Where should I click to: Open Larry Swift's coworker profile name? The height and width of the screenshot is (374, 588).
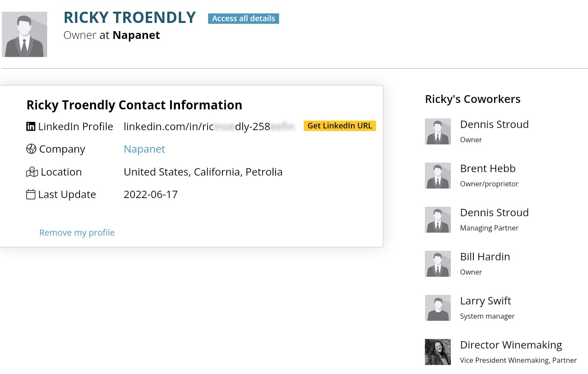[485, 301]
